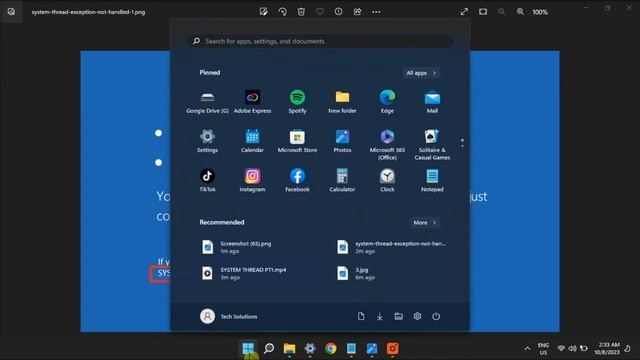Open Tech Solutions user account

pyautogui.click(x=229, y=316)
